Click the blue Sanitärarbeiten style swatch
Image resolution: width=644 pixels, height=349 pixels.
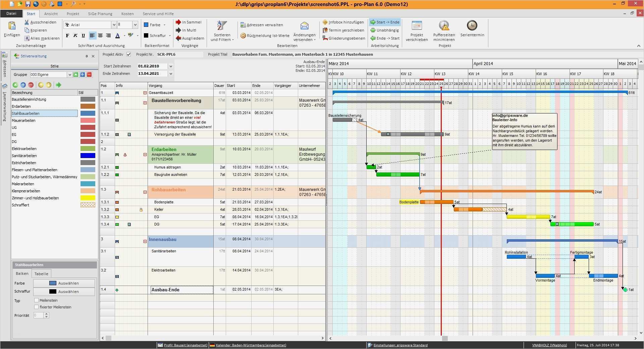pos(88,156)
